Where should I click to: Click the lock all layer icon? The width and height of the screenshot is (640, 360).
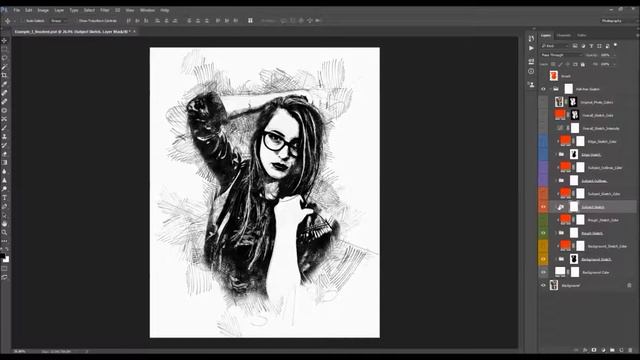[x=583, y=64]
